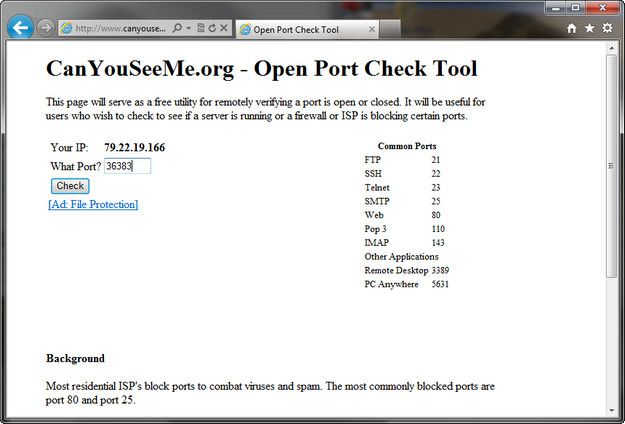Click the PC Anywhere port entry

pyautogui.click(x=407, y=284)
